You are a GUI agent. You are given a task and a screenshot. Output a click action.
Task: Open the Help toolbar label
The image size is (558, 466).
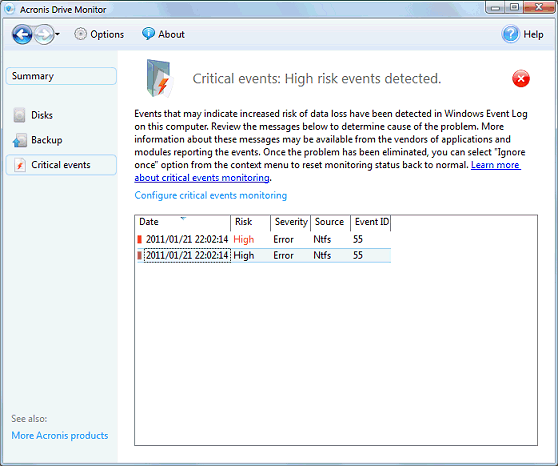533,35
